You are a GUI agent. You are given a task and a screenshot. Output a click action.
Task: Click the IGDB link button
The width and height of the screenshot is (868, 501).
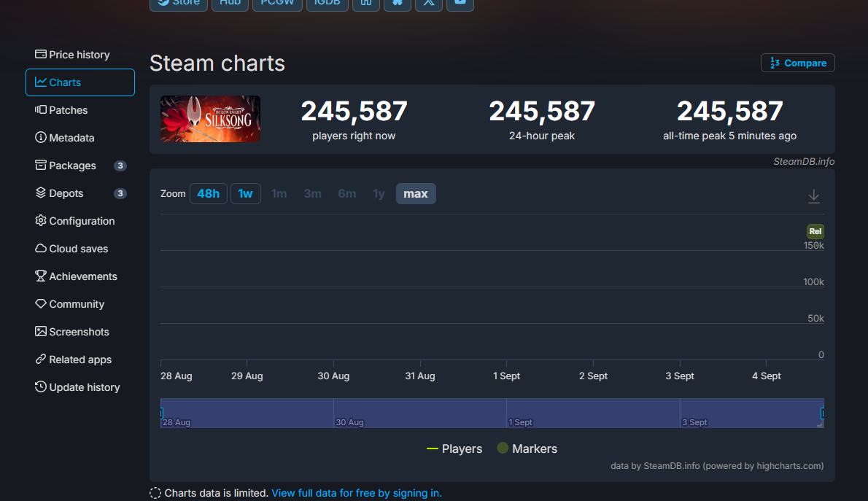point(328,4)
